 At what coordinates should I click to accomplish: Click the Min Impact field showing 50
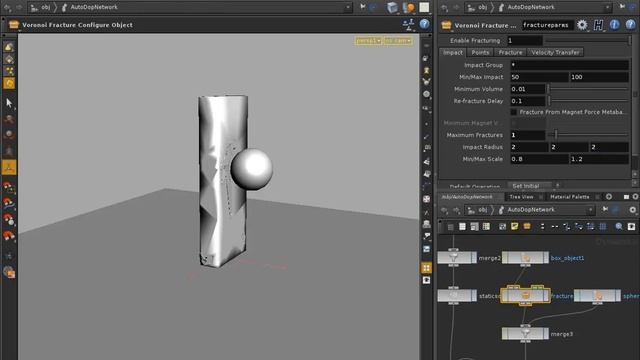click(539, 77)
